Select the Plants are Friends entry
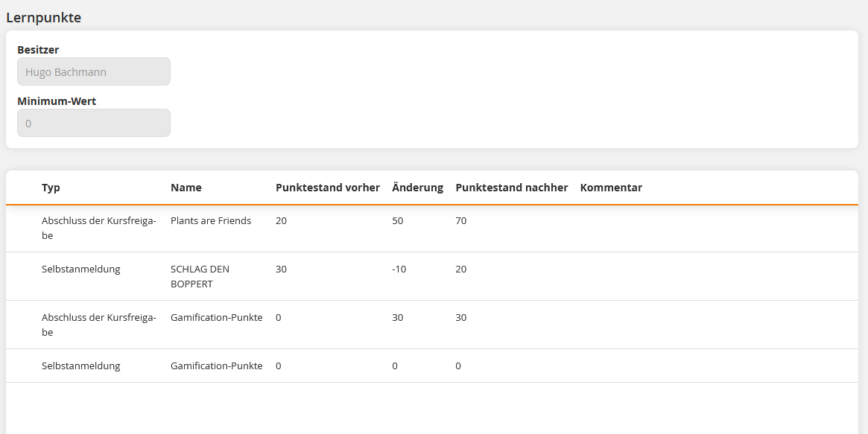The image size is (868, 434). (210, 221)
